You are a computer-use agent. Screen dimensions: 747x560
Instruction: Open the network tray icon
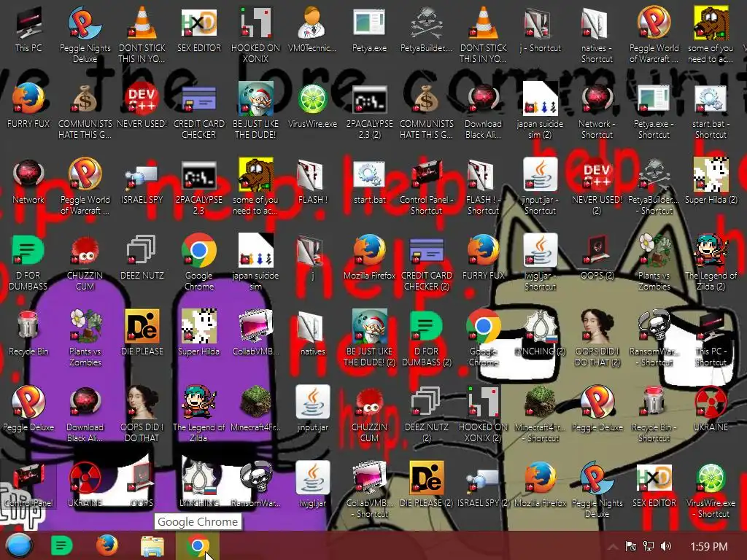coord(649,547)
